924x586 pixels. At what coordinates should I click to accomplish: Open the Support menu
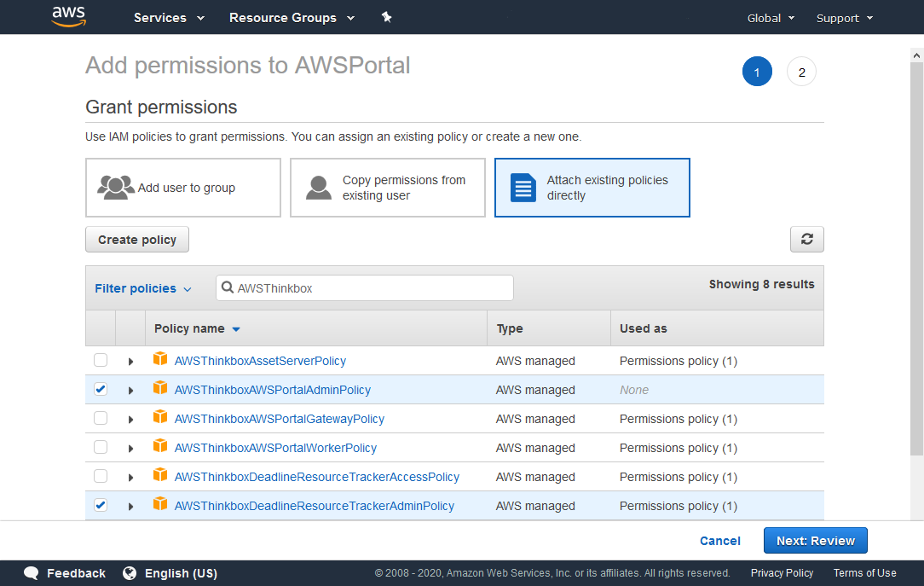pos(844,18)
